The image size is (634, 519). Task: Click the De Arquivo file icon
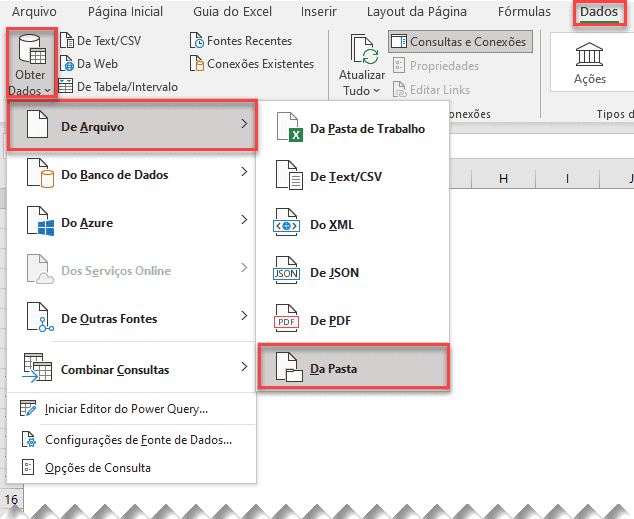coord(37,124)
